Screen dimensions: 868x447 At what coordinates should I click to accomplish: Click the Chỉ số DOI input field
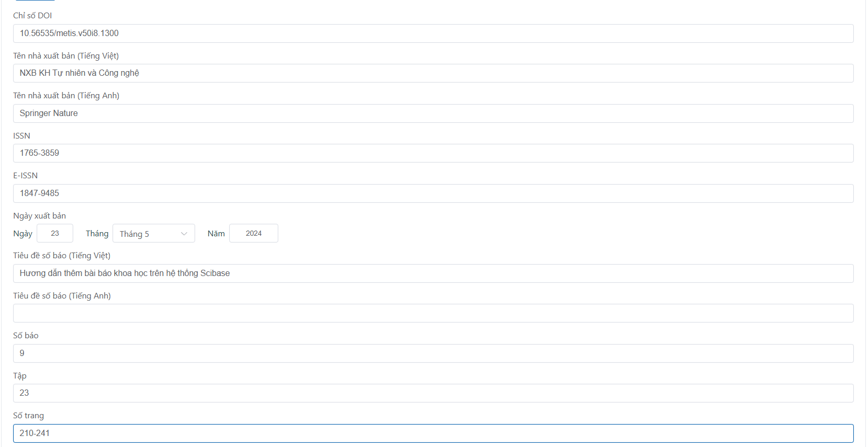(x=433, y=33)
